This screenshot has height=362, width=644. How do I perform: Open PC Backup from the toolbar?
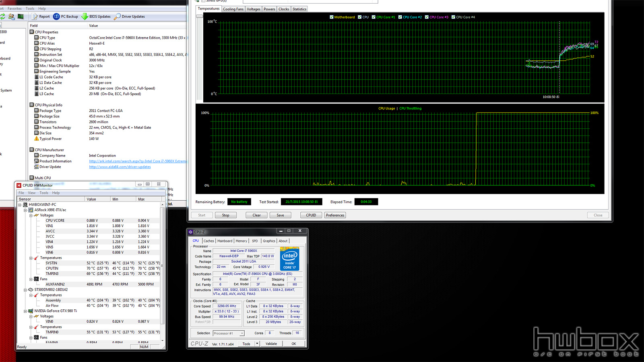(x=66, y=16)
